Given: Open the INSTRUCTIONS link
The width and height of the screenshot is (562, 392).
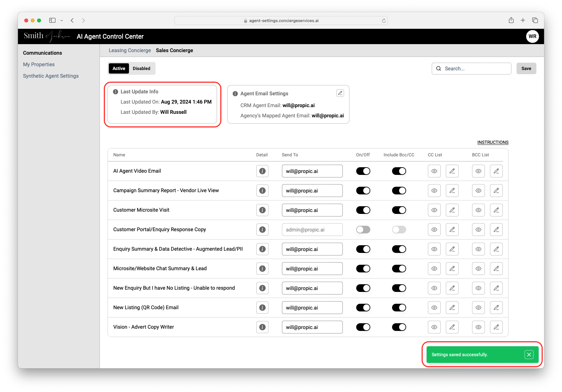Looking at the screenshot, I should point(493,142).
